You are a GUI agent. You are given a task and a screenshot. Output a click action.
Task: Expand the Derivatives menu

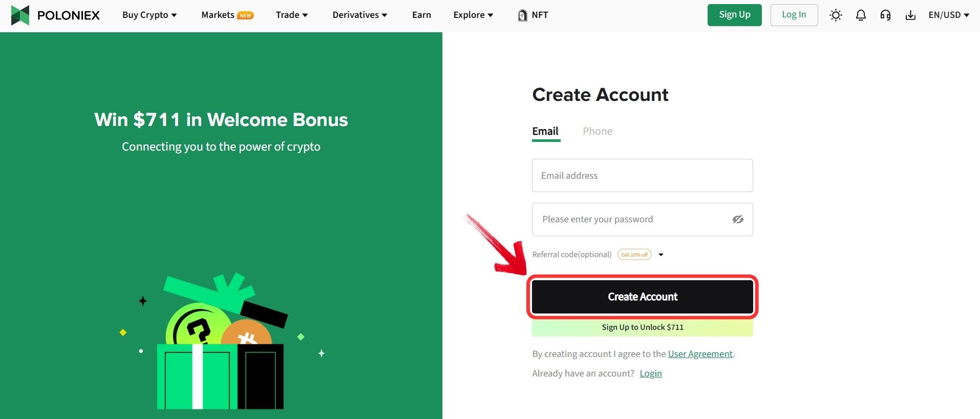point(359,15)
